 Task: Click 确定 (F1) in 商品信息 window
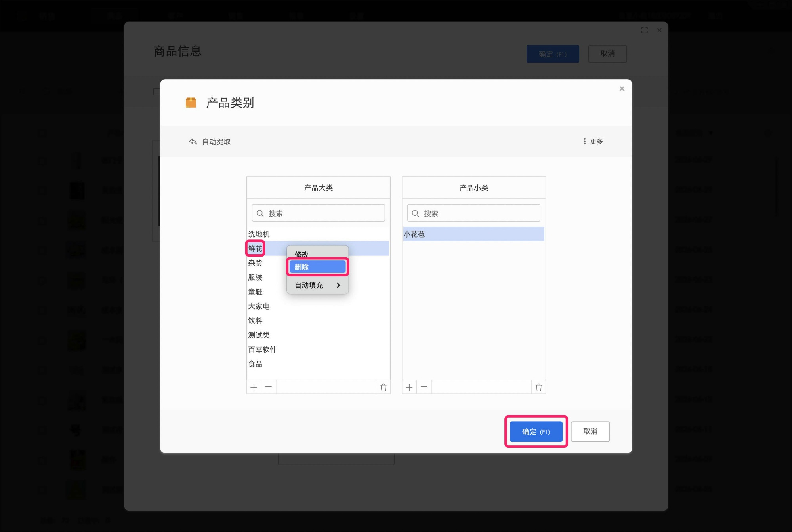[x=553, y=54]
